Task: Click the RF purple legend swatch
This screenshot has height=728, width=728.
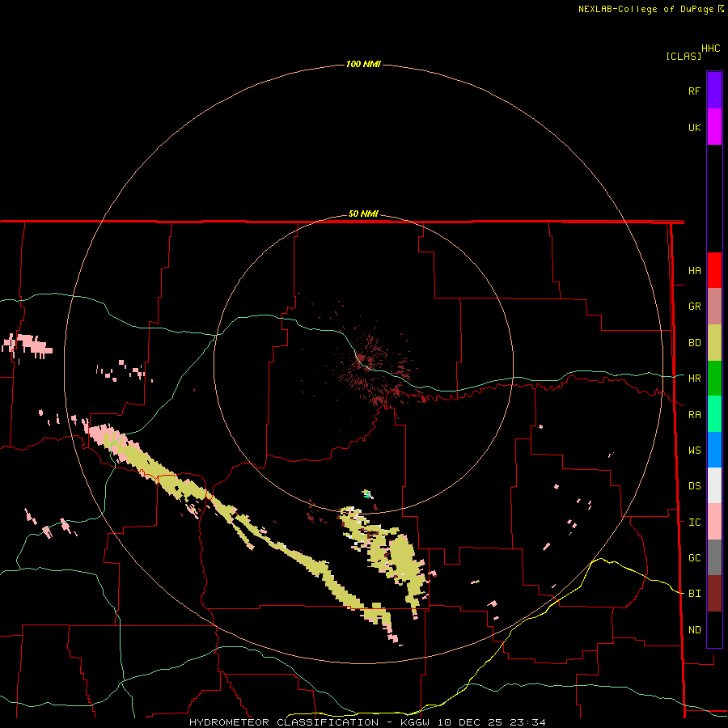Action: tap(714, 90)
